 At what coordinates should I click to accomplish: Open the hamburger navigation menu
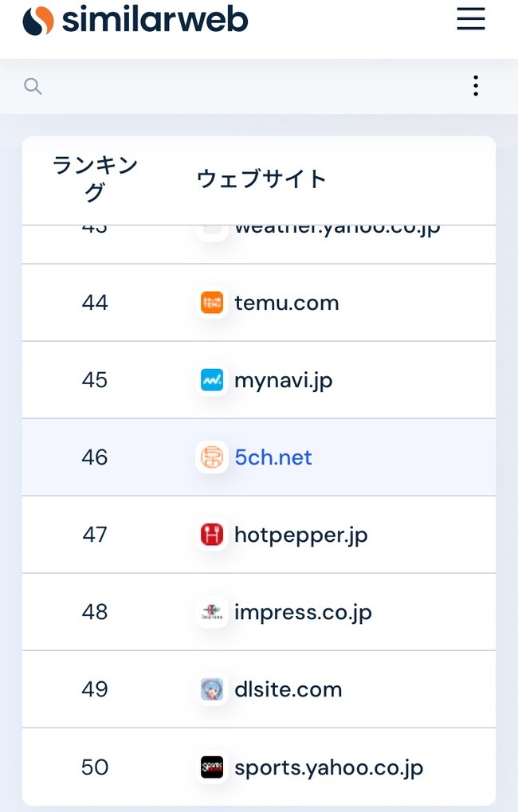[x=471, y=19]
